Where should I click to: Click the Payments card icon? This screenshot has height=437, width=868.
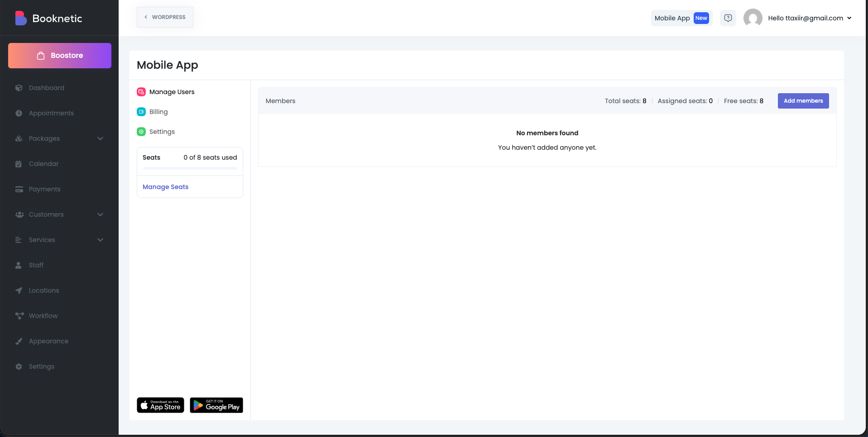pyautogui.click(x=19, y=189)
